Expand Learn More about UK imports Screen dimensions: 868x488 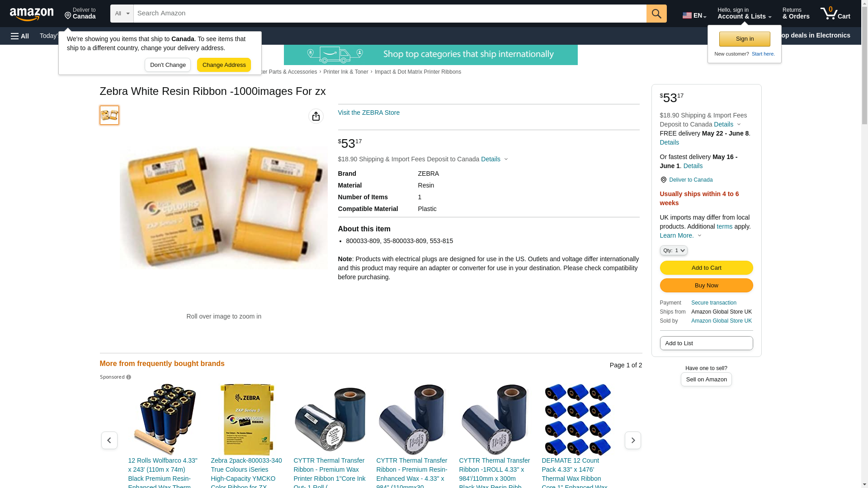point(681,235)
